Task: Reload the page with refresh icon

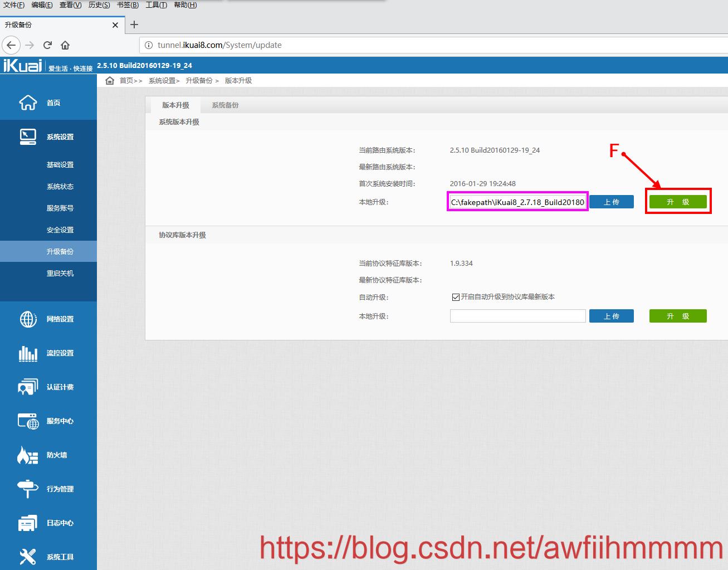Action: point(47,45)
